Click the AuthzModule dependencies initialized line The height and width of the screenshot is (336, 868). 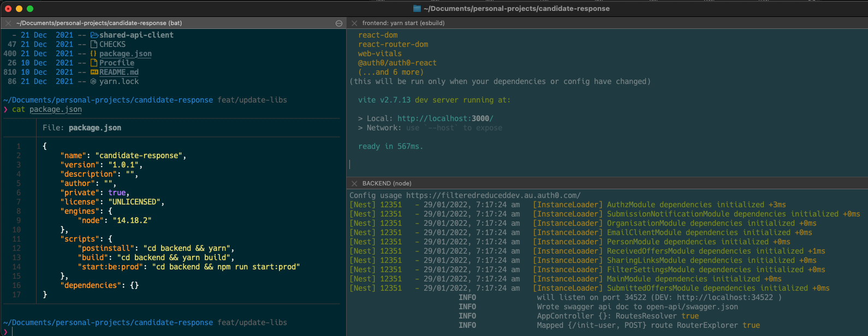tap(568, 205)
